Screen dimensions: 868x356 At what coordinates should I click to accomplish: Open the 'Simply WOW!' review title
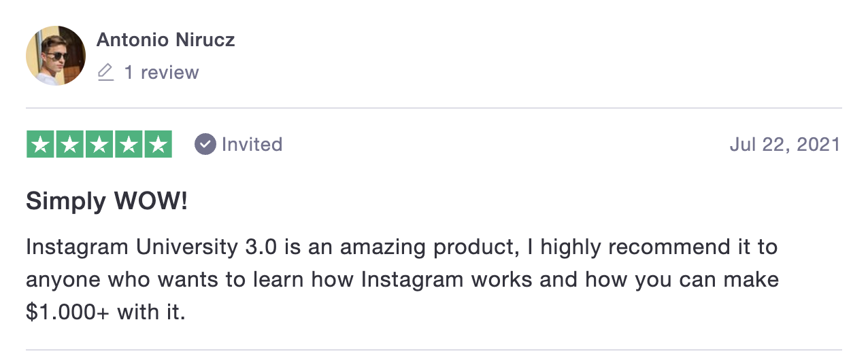[107, 201]
